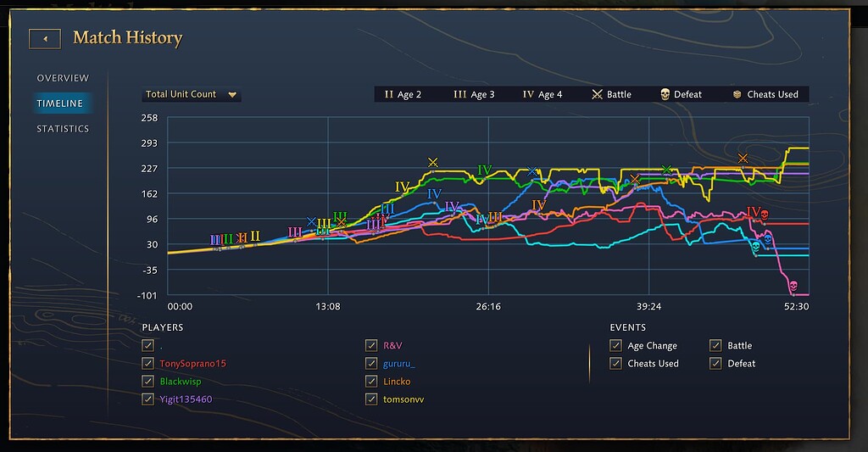868x452 pixels.
Task: Click the green IV age marker on graph
Action: point(484,170)
